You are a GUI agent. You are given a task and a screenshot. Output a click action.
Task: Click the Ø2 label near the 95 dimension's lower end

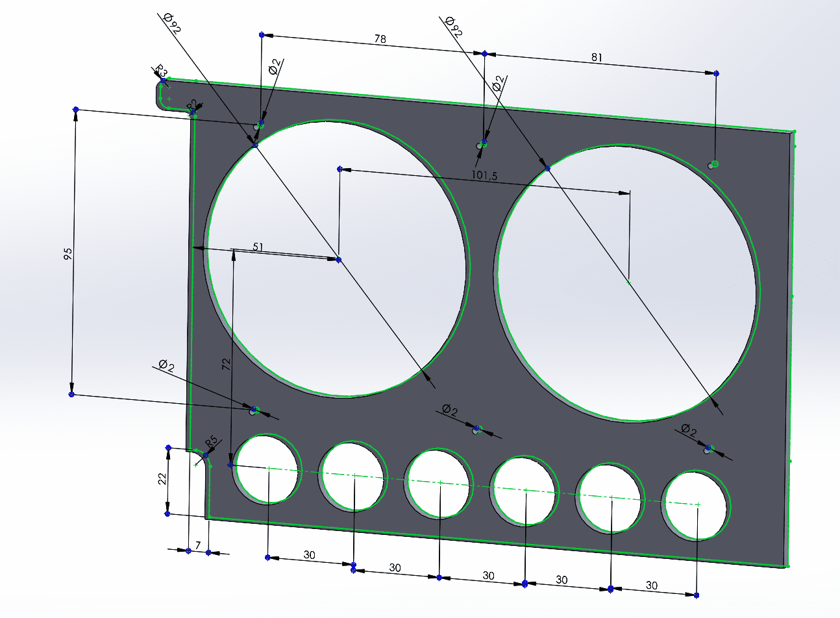pos(166,365)
